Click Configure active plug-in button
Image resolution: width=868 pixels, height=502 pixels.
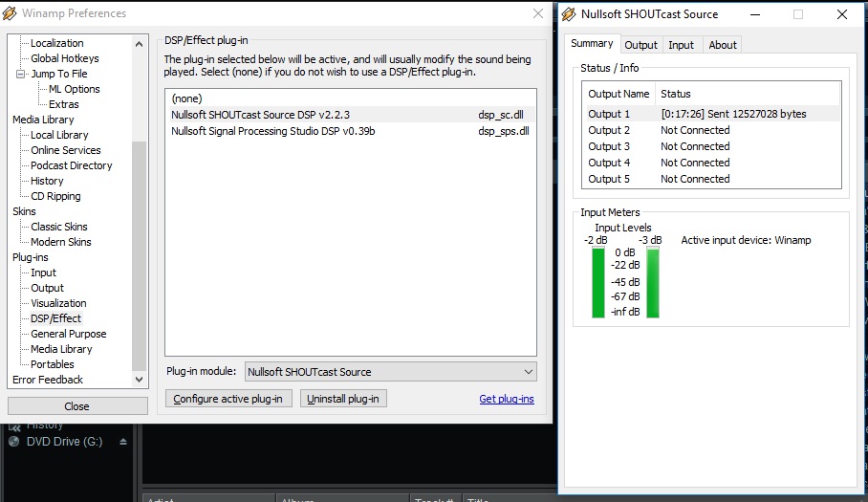pyautogui.click(x=228, y=399)
